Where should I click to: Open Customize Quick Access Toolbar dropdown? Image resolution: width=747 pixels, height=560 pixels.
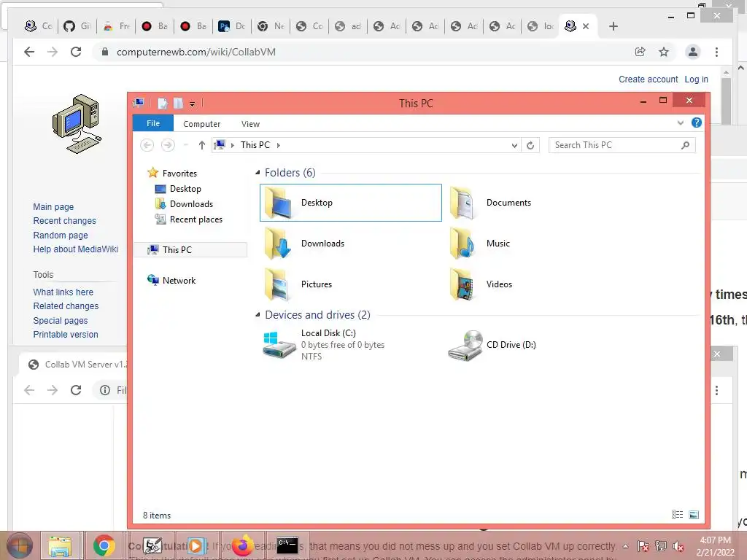tap(192, 104)
